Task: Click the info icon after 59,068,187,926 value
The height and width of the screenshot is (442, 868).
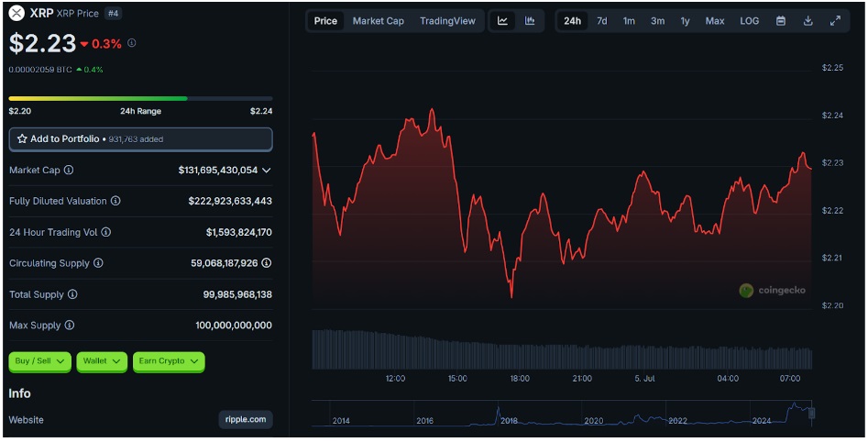Action: [x=267, y=263]
